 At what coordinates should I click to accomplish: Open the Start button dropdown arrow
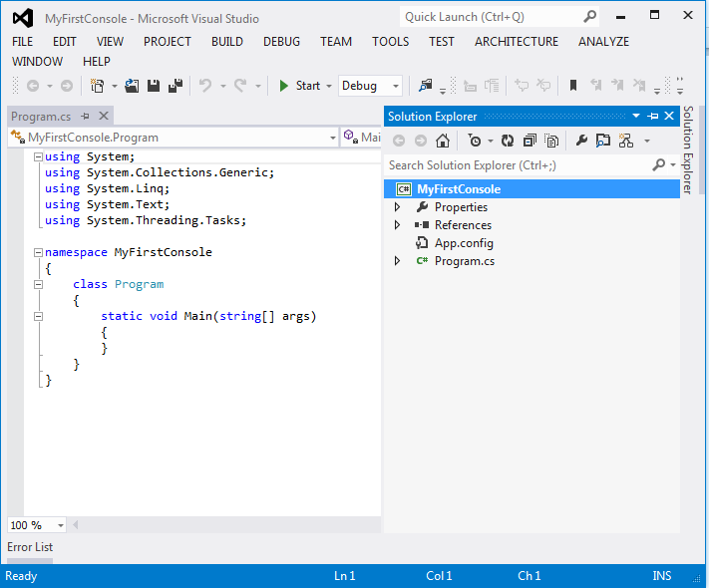pyautogui.click(x=329, y=86)
